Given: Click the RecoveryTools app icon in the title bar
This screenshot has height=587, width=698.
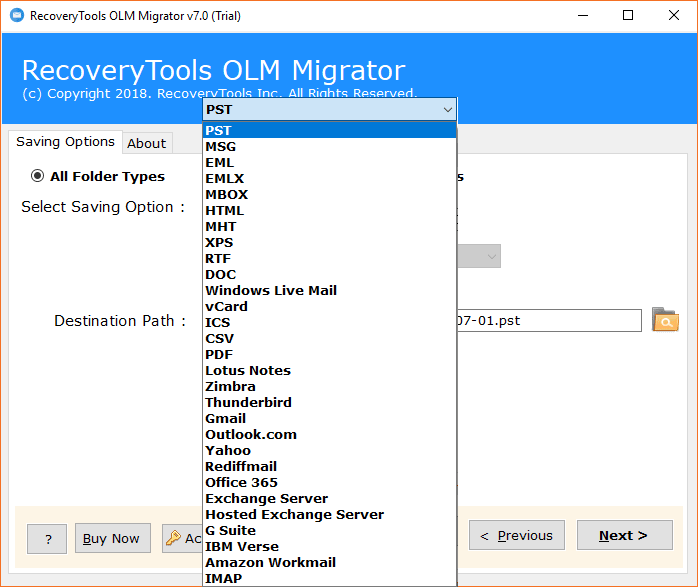Looking at the screenshot, I should pos(17,15).
